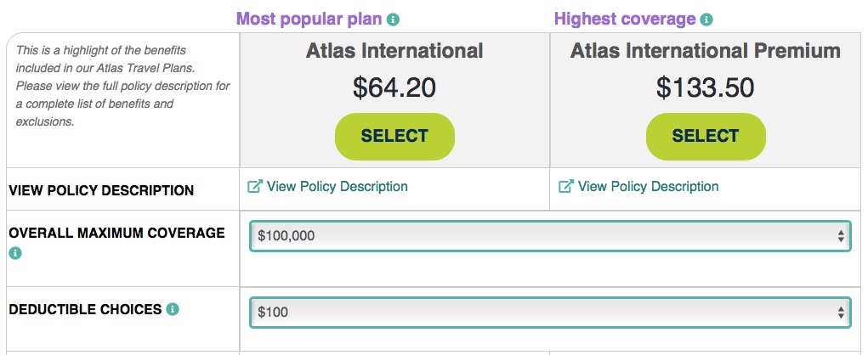Click the Atlas International Premium heading
The image size is (868, 355).
[706, 51]
